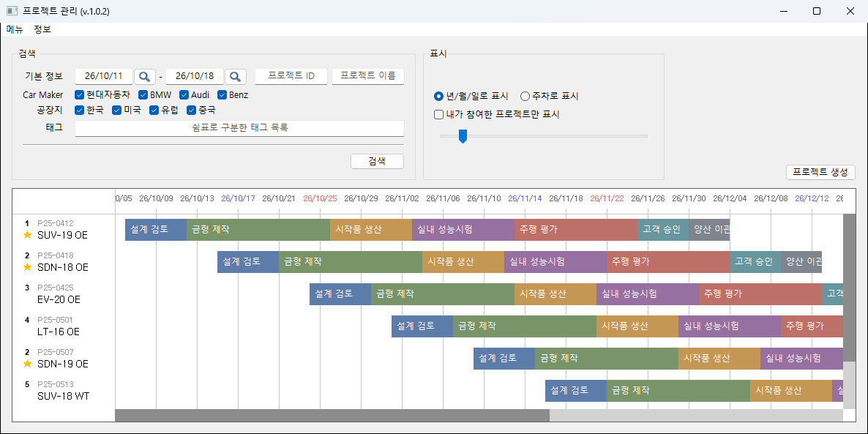Uncheck the 한국 factory checkbox
Image resolution: width=868 pixels, height=434 pixels.
tap(79, 111)
